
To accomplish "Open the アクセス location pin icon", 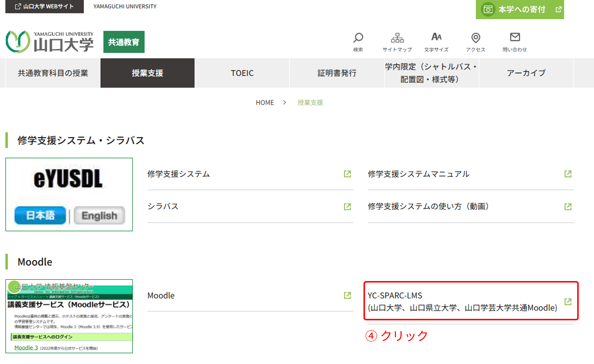I will 476,38.
